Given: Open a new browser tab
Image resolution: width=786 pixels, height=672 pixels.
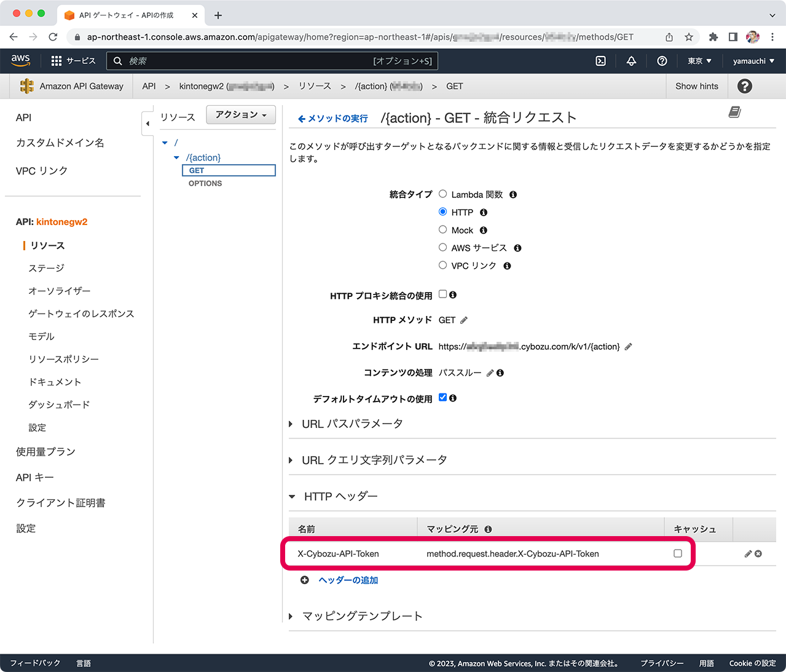Looking at the screenshot, I should click(x=218, y=15).
